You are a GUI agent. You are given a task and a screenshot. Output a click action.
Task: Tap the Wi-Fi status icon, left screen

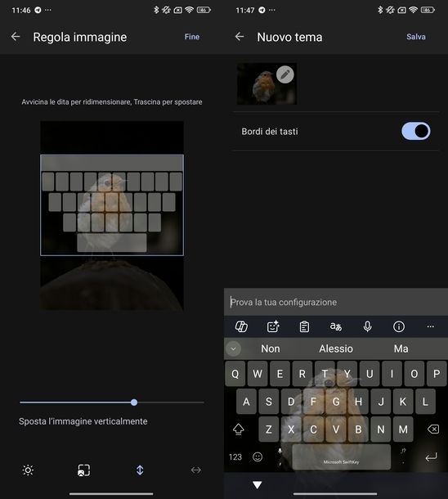pos(189,10)
